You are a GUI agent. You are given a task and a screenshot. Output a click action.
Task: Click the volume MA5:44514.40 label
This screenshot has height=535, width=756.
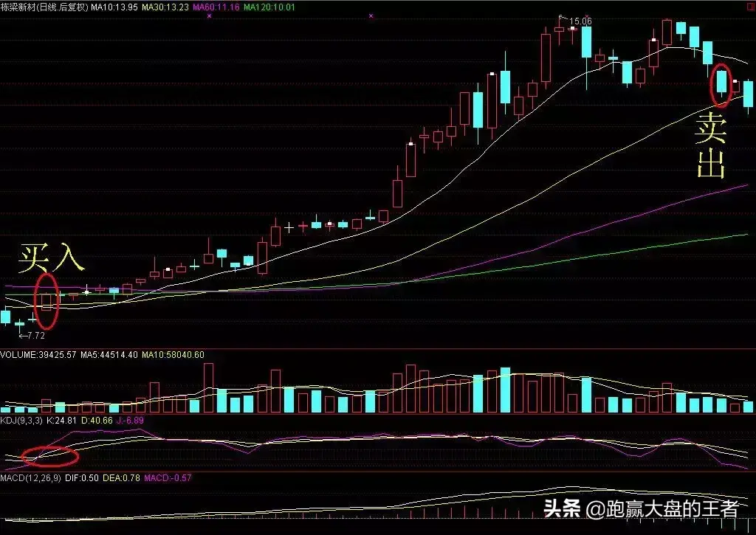[x=109, y=355]
